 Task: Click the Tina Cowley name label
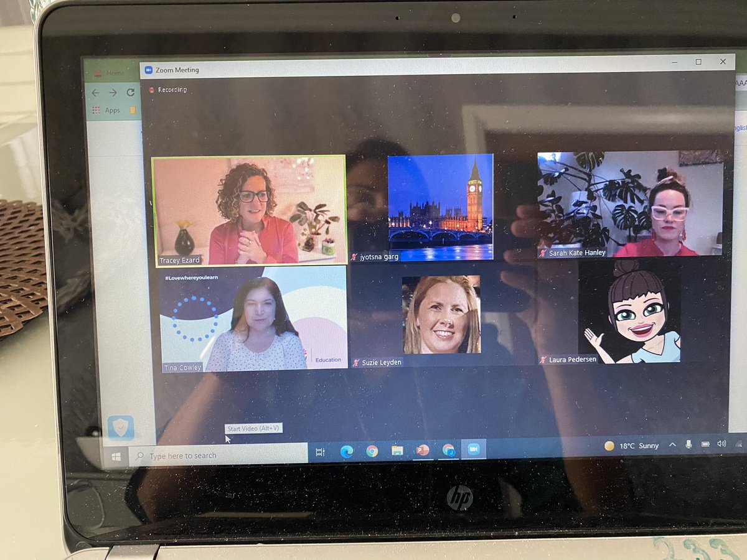pos(182,368)
